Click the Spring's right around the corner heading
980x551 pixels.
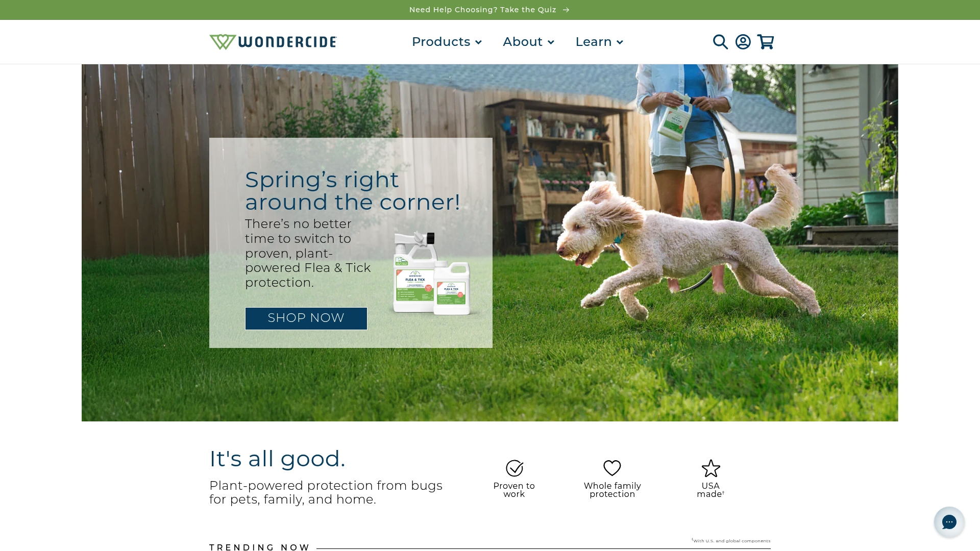pyautogui.click(x=353, y=191)
